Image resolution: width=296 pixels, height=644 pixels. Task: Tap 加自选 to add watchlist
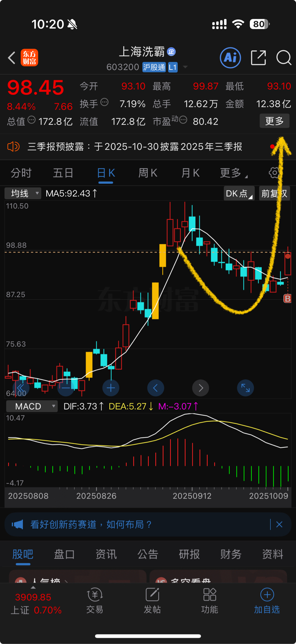pyautogui.click(x=267, y=601)
